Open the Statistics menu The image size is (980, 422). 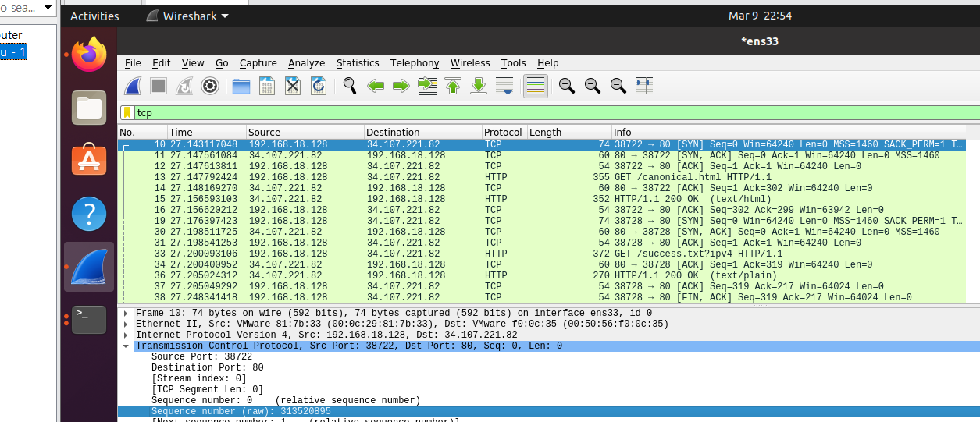click(x=358, y=63)
